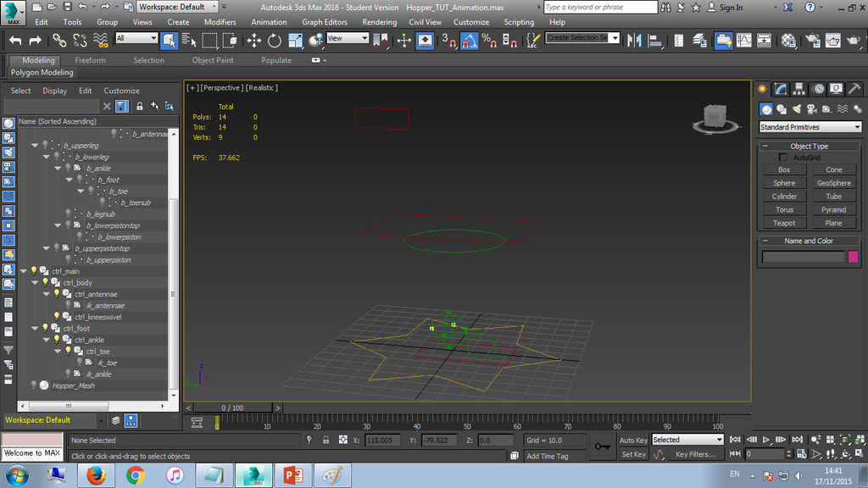Screen dimensions: 868x488
Task: Choose the Select and Scale tool
Action: tap(294, 41)
